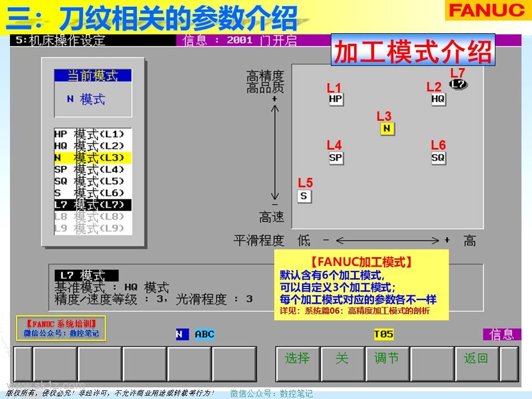The image size is (532, 399).
Task: Click the purple 信息 status label
Action: (x=502, y=334)
